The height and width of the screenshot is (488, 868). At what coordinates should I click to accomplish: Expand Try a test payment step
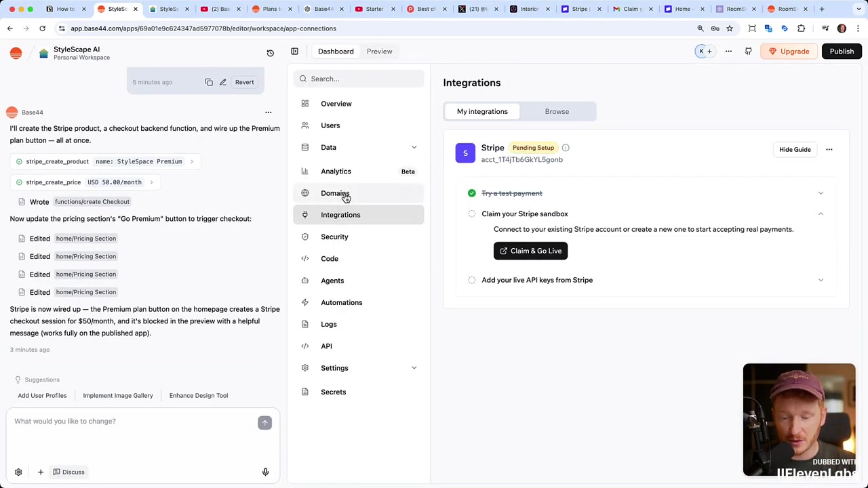click(x=821, y=193)
